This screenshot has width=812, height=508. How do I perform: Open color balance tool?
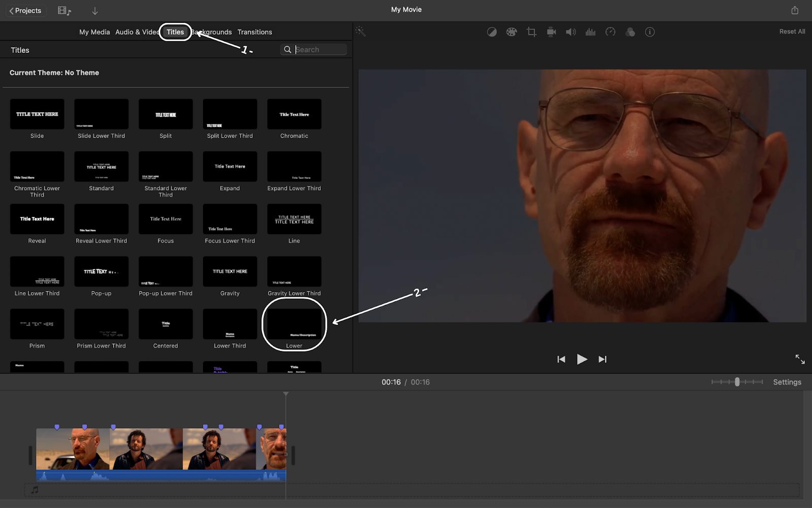(x=492, y=32)
